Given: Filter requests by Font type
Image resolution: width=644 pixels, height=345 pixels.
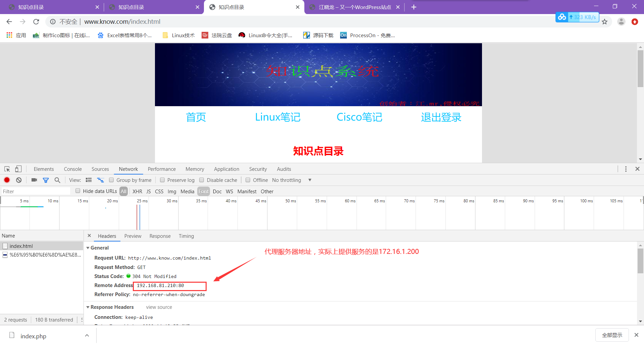Looking at the screenshot, I should click(203, 191).
